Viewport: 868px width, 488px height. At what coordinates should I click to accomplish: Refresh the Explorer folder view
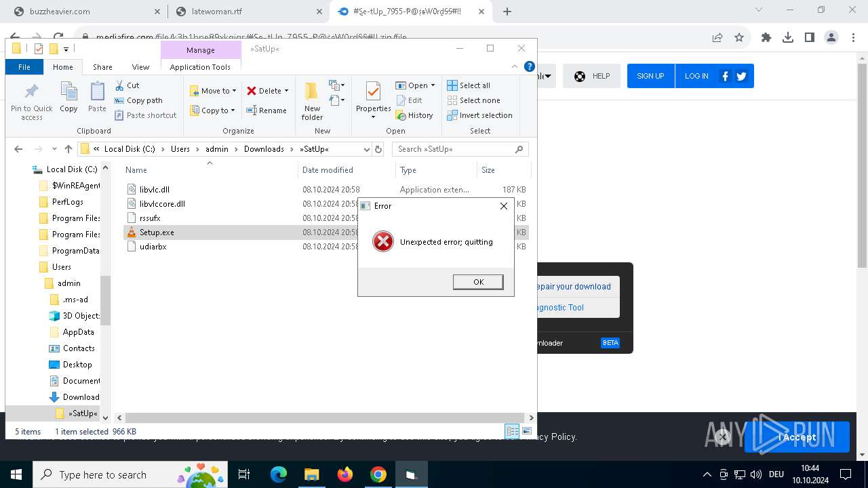pos(378,149)
